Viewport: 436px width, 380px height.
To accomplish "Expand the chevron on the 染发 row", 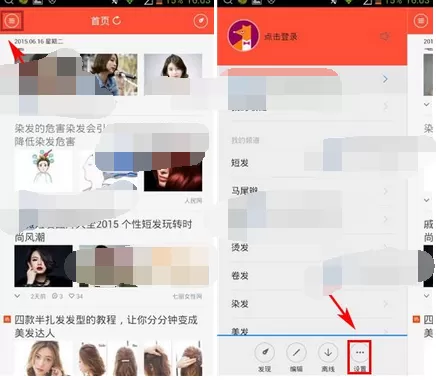I will 386,304.
